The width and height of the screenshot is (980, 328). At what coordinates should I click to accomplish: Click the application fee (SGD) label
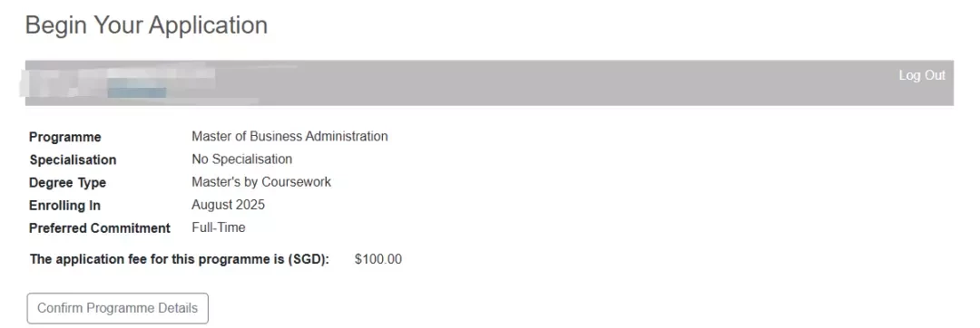point(180,259)
